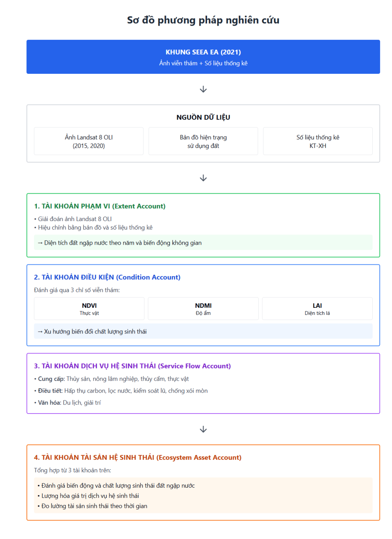The width and height of the screenshot is (392, 539).
Task: Pick the NDMI Độ ẩm index card
Action: pyautogui.click(x=203, y=309)
